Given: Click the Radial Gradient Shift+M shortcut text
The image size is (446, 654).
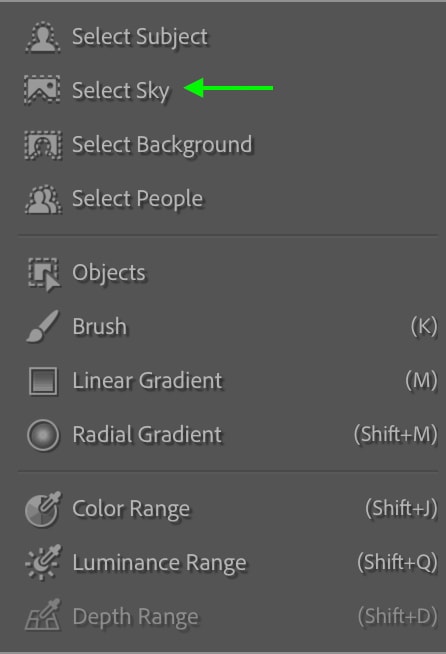Looking at the screenshot, I should pos(396,434).
